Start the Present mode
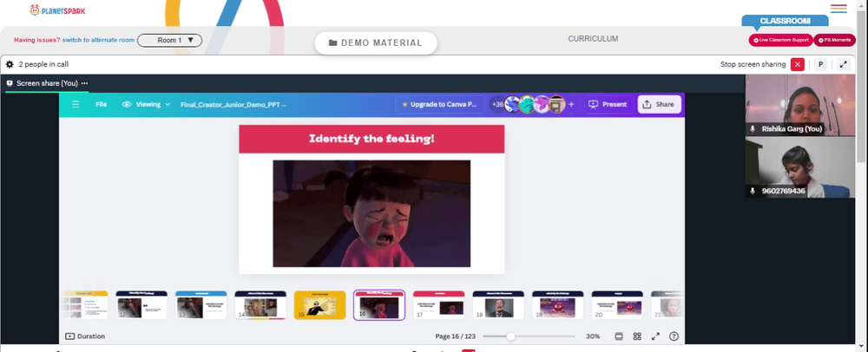 [x=608, y=104]
